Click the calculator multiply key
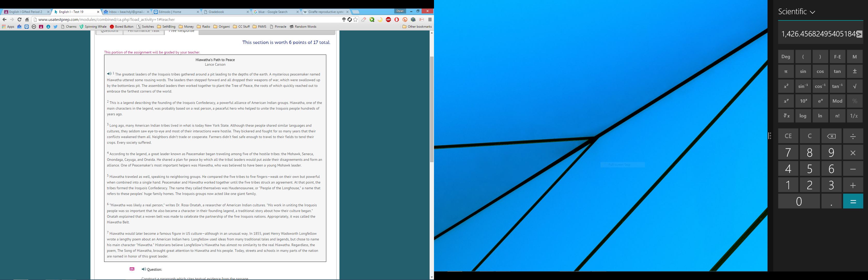The width and height of the screenshot is (868, 280). [853, 153]
